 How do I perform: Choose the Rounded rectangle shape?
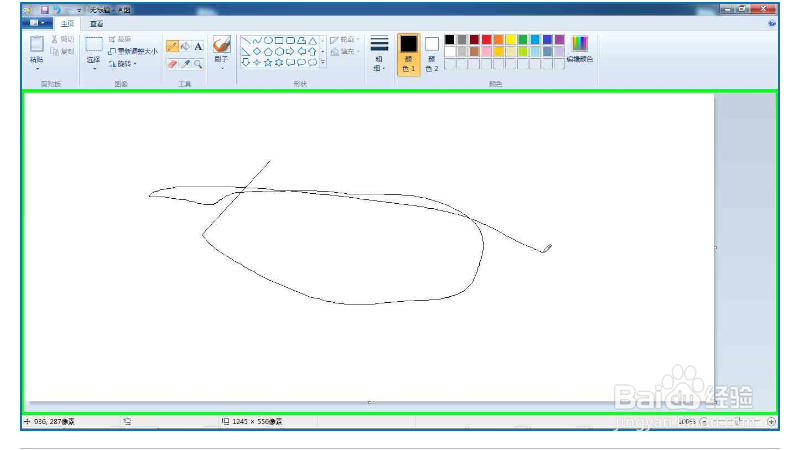tap(290, 40)
